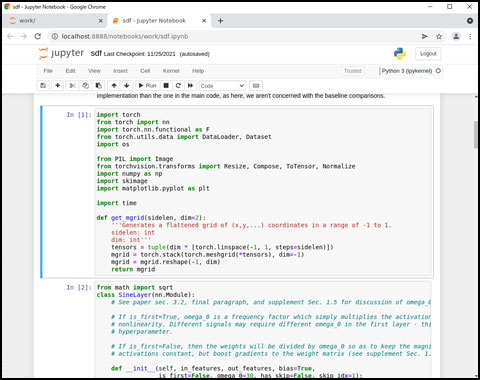Viewport: 480px width, 380px height.
Task: Close the sdf Jupyter Notebook tab
Action: click(x=204, y=21)
